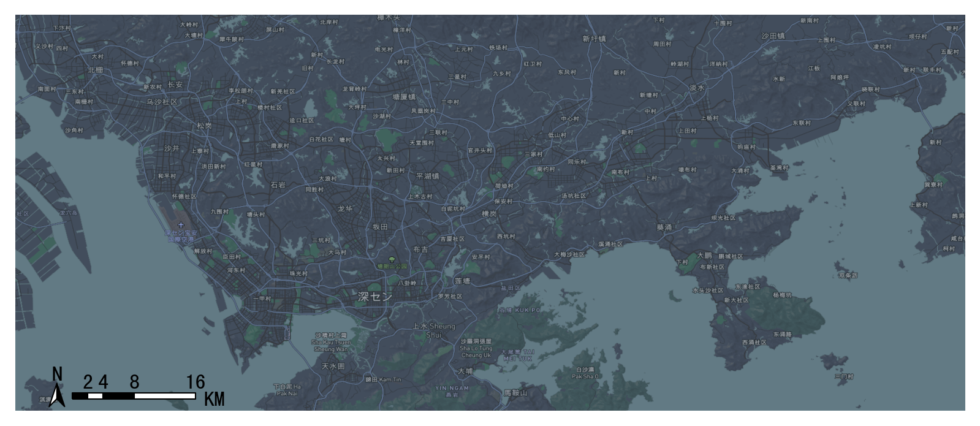Select the 沙井 label
This screenshot has width=980, height=426.
pos(172,148)
